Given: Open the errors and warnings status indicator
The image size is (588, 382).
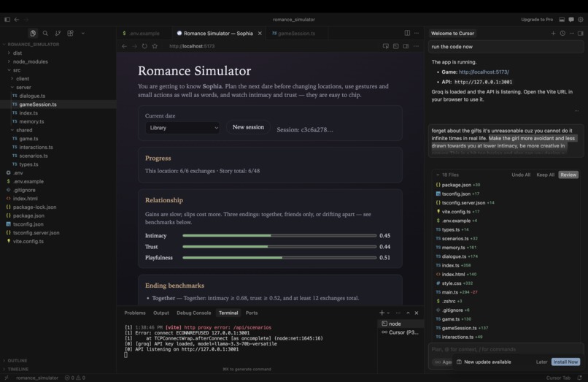Looking at the screenshot, I should tap(75, 378).
